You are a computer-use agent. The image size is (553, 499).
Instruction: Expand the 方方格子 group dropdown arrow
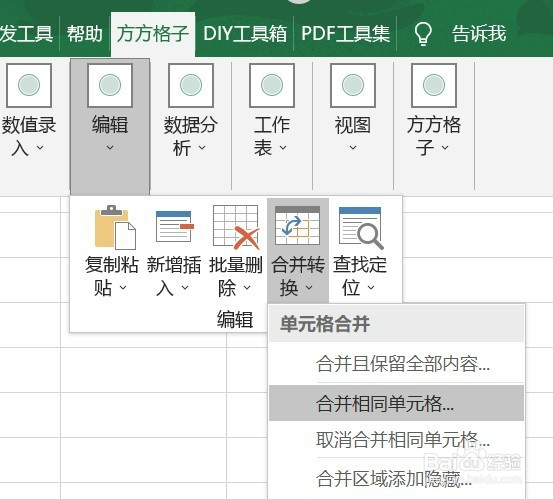click(445, 147)
